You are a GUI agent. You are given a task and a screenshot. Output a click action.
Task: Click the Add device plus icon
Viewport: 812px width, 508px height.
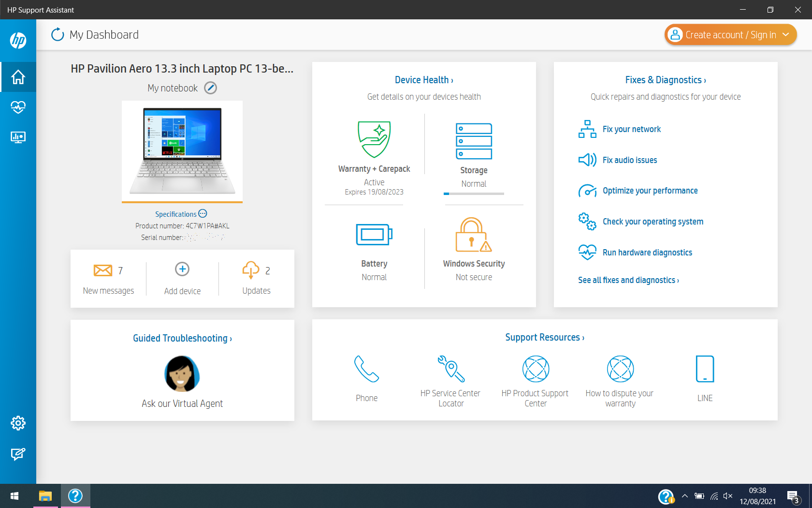click(182, 269)
